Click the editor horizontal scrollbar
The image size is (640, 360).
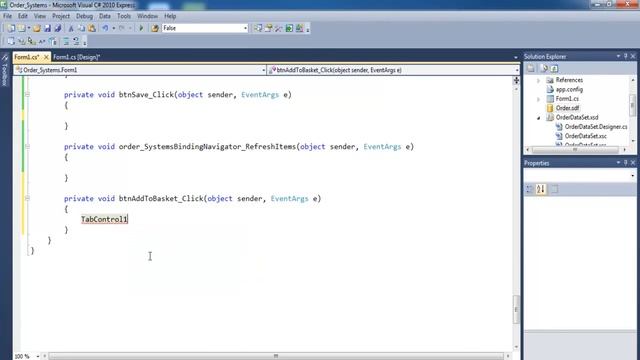276,356
